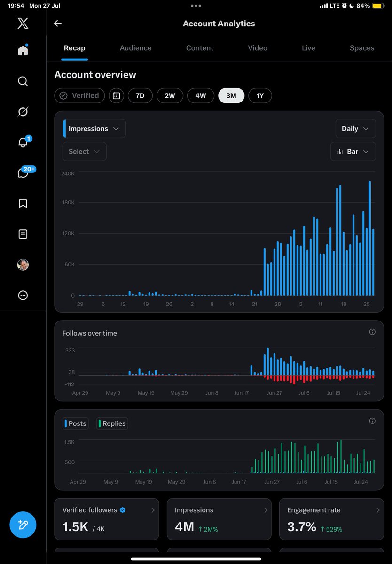Toggle the Replies series legend
This screenshot has height=564, width=392.
tap(112, 423)
